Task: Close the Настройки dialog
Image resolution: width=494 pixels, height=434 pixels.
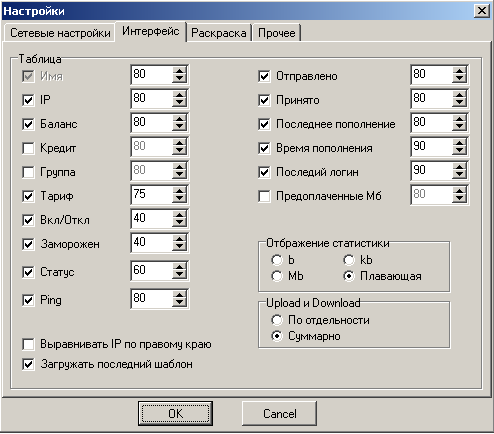Action: pos(482,11)
